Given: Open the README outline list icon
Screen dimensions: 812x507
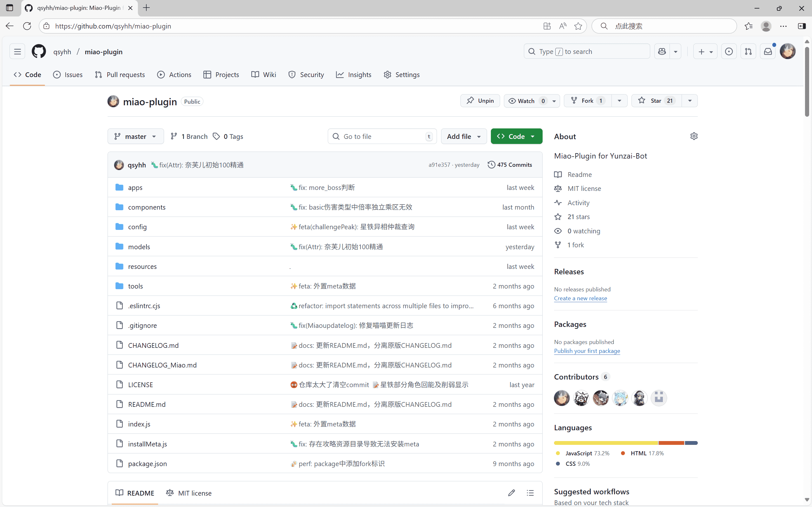Looking at the screenshot, I should tap(530, 493).
